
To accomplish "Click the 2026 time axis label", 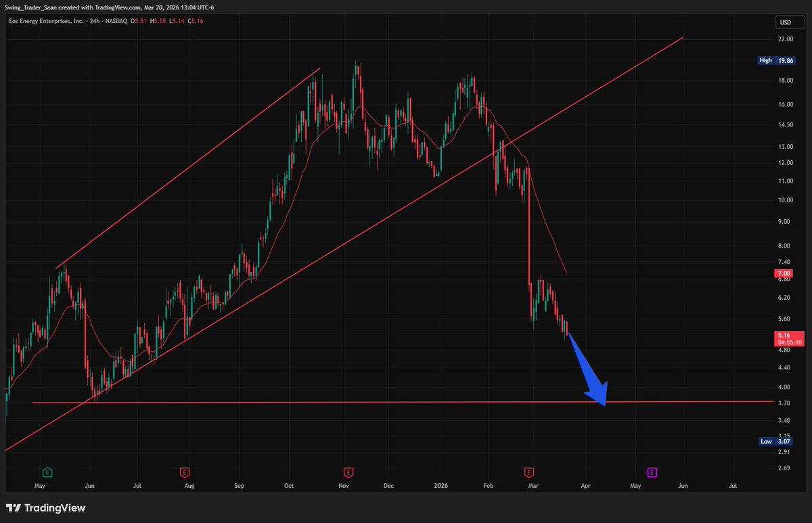I will tap(441, 486).
